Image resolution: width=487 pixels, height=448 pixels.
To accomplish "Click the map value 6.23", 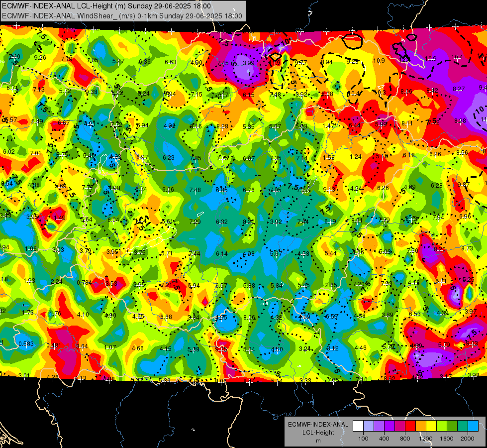I will [x=168, y=157].
